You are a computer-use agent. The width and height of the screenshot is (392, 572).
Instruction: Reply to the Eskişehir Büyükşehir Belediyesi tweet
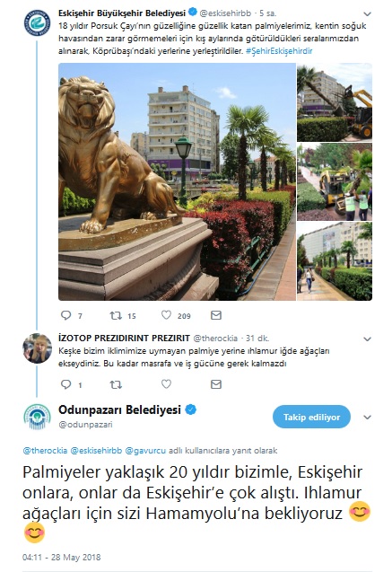(x=66, y=315)
